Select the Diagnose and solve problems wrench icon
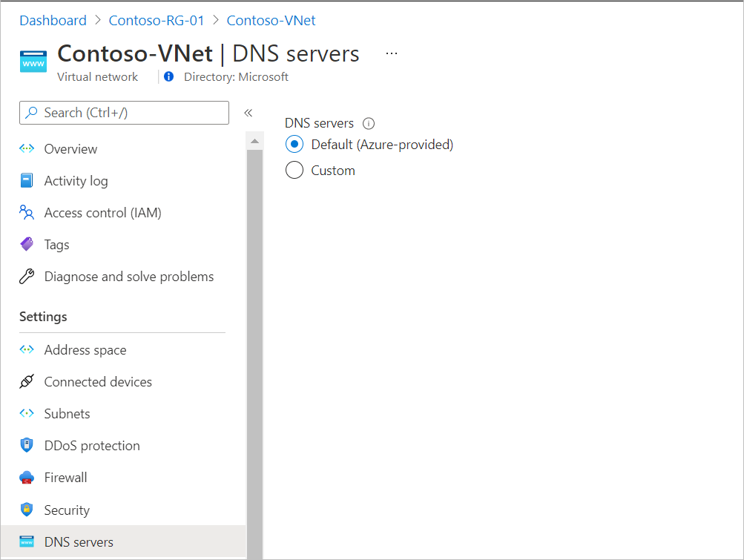The height and width of the screenshot is (560, 744). point(27,276)
